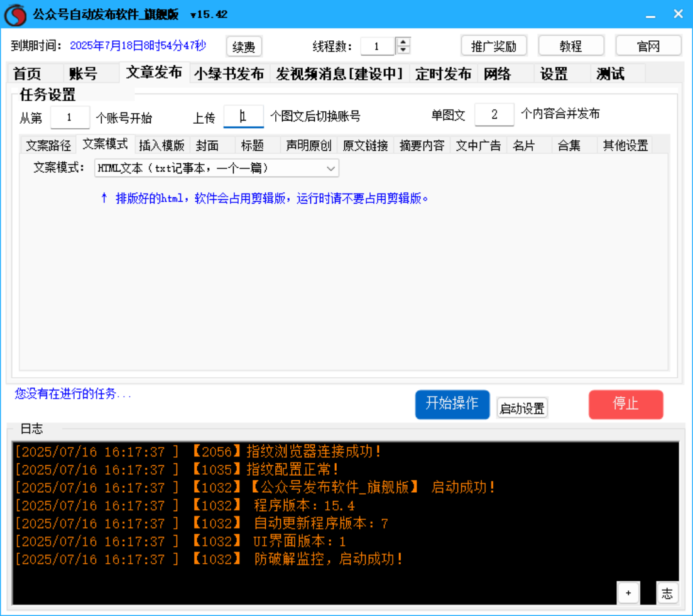Select the 文案路径 sub-tab
693x616 pixels.
(x=48, y=145)
